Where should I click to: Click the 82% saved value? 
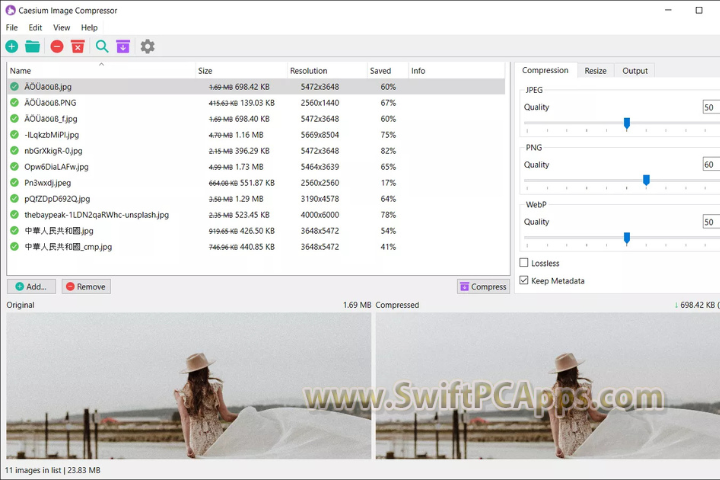pos(388,151)
